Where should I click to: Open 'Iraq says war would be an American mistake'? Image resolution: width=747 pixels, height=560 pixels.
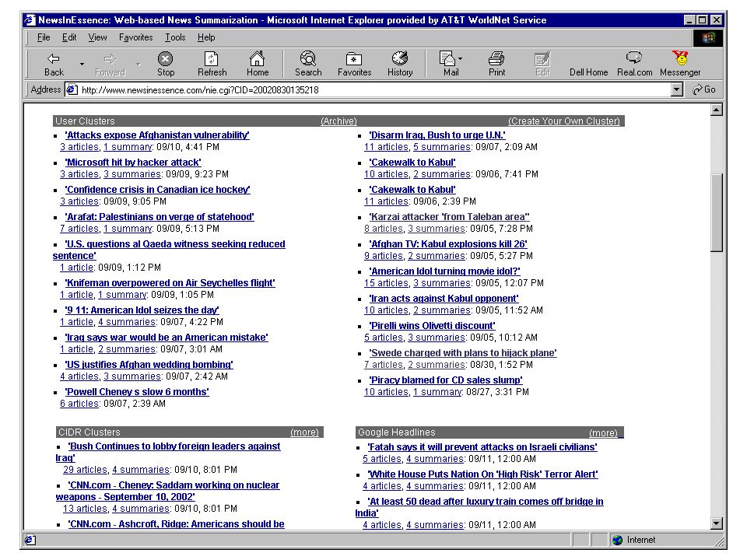(x=167, y=337)
